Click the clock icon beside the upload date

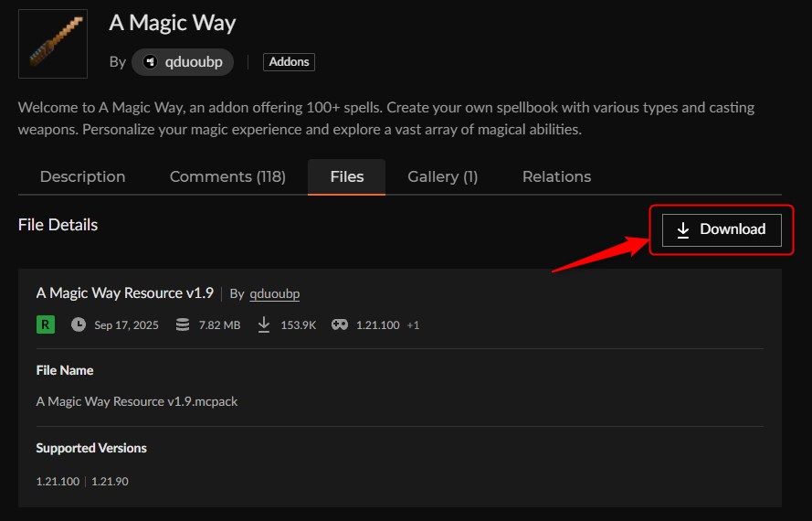click(79, 324)
